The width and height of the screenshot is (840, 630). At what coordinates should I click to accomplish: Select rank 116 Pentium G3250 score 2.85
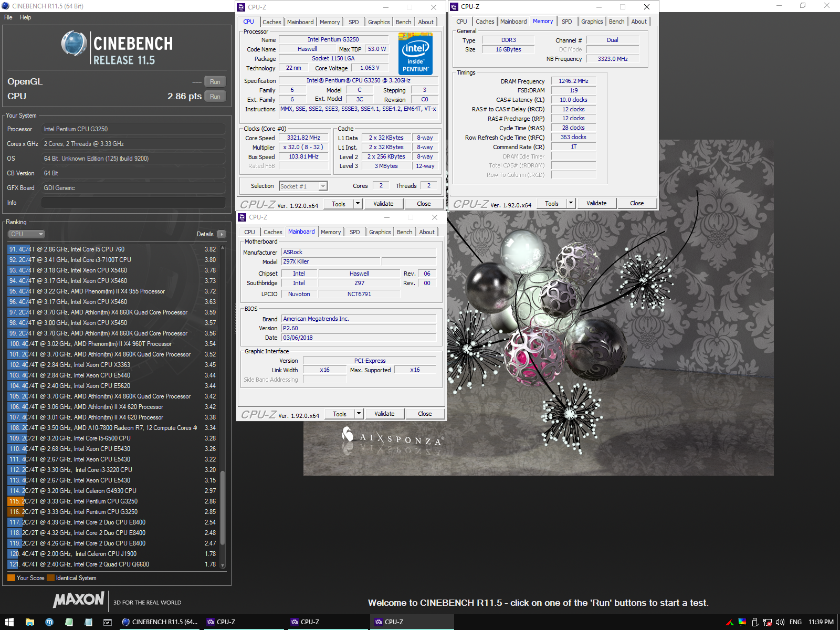[x=113, y=512]
